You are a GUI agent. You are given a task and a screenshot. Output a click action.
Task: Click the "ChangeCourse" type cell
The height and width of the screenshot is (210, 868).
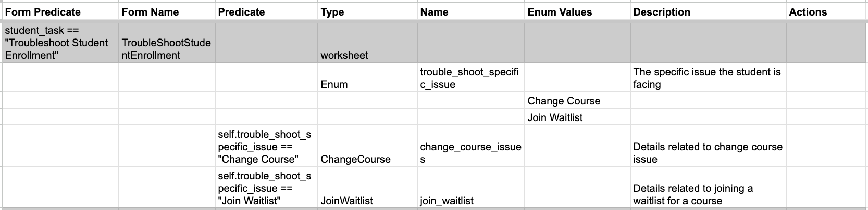point(355,159)
